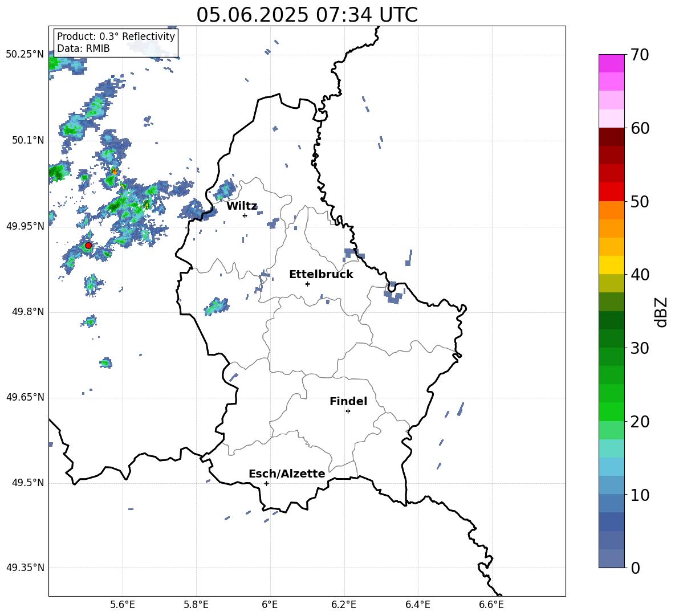Click the dBZ colorbar axis label

661,312
